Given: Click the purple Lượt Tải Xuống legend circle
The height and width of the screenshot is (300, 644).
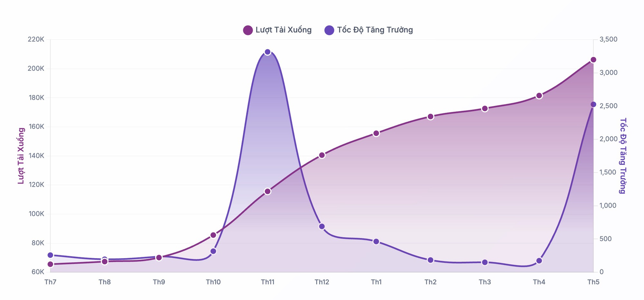Looking at the screenshot, I should [x=248, y=30].
